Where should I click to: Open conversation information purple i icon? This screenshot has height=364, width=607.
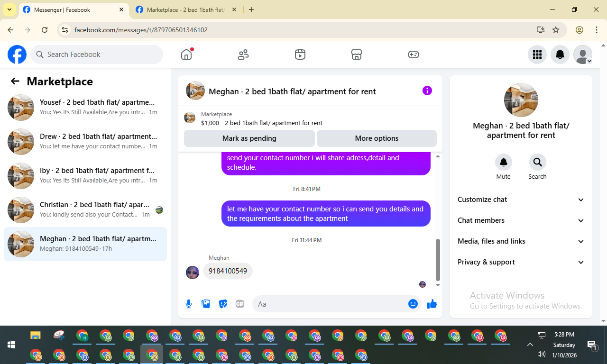tap(427, 91)
